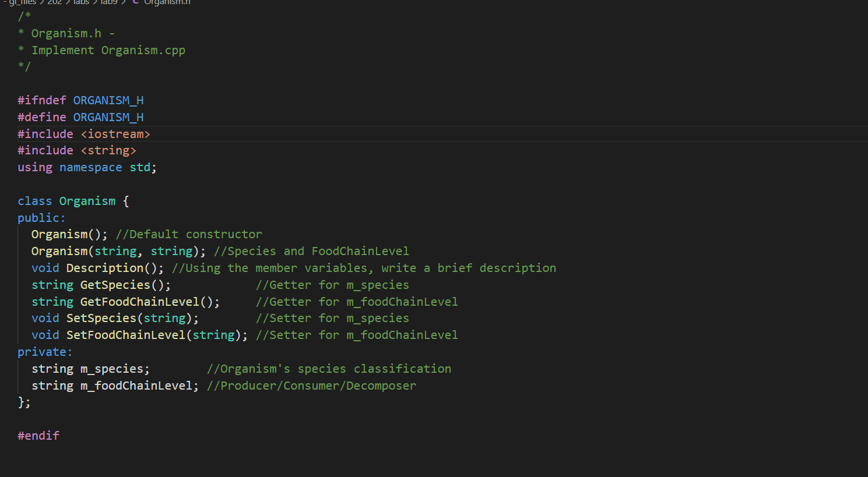Viewport: 868px width, 477px height.
Task: Open the lab9 breadcrumb dropdown
Action: [x=108, y=2]
